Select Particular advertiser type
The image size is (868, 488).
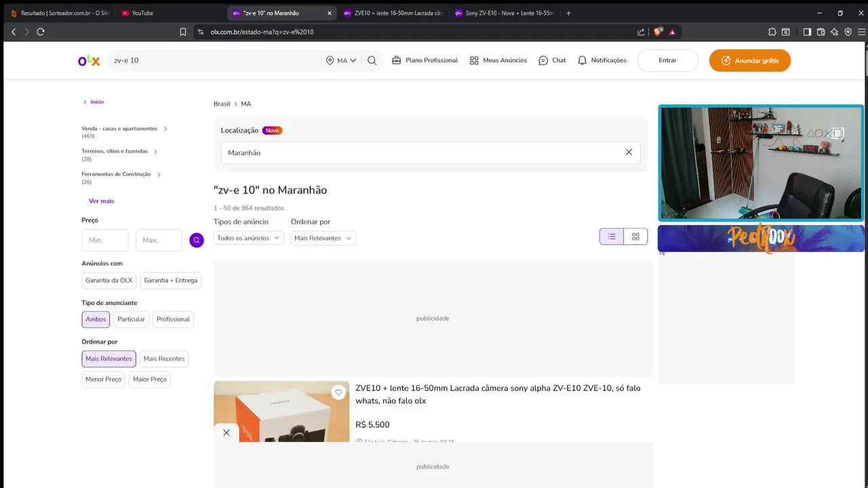[x=131, y=319]
